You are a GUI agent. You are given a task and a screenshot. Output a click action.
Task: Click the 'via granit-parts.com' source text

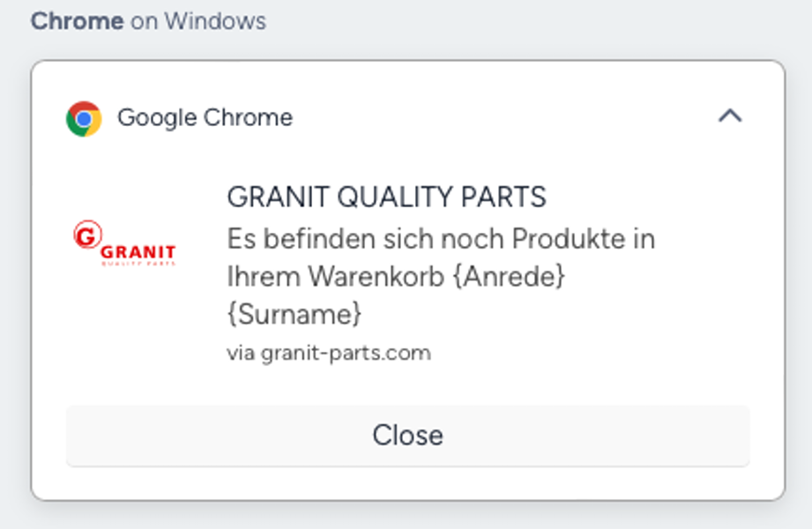pyautogui.click(x=328, y=354)
